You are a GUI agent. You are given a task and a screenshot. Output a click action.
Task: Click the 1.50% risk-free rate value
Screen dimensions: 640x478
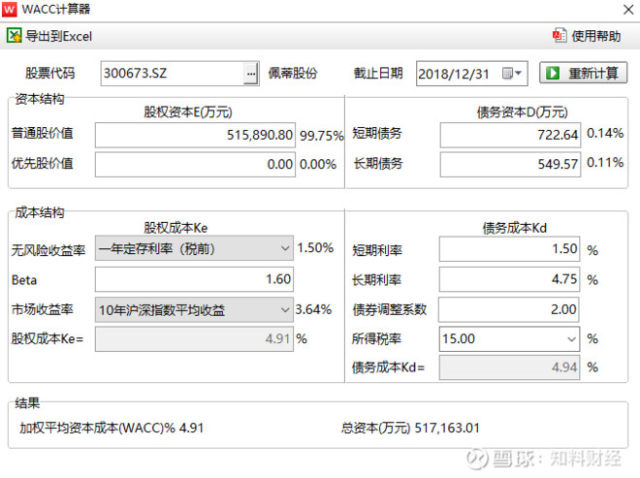click(316, 248)
